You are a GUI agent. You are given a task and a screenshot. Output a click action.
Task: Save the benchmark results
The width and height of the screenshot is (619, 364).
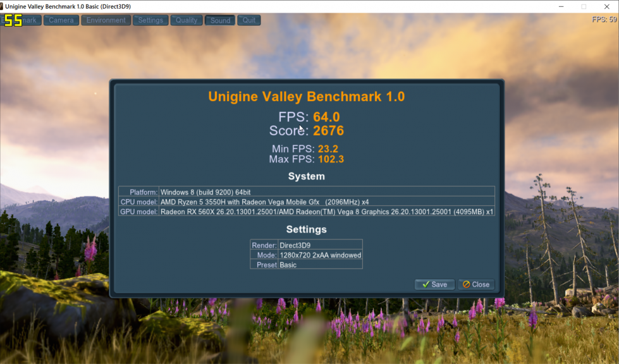434,284
